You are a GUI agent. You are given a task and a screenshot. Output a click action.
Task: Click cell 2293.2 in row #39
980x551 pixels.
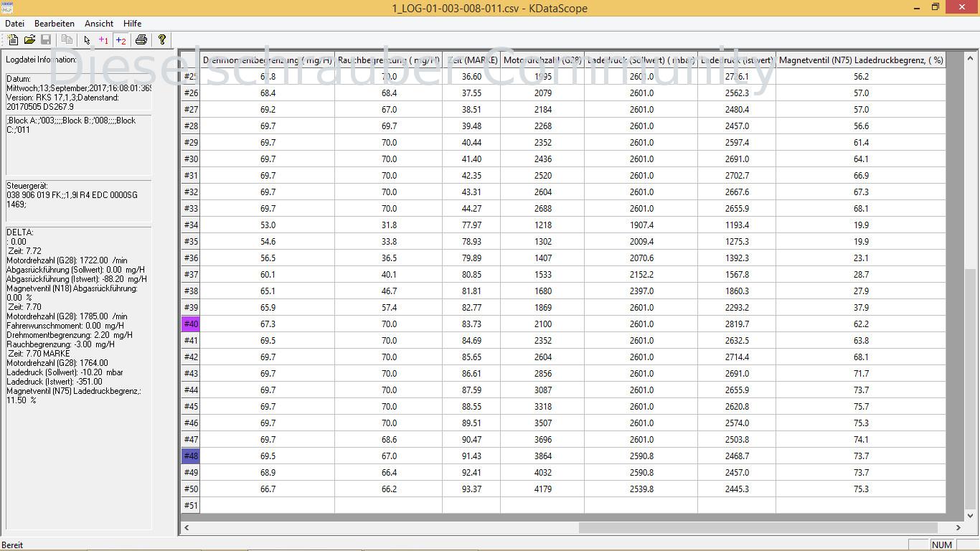(x=737, y=308)
